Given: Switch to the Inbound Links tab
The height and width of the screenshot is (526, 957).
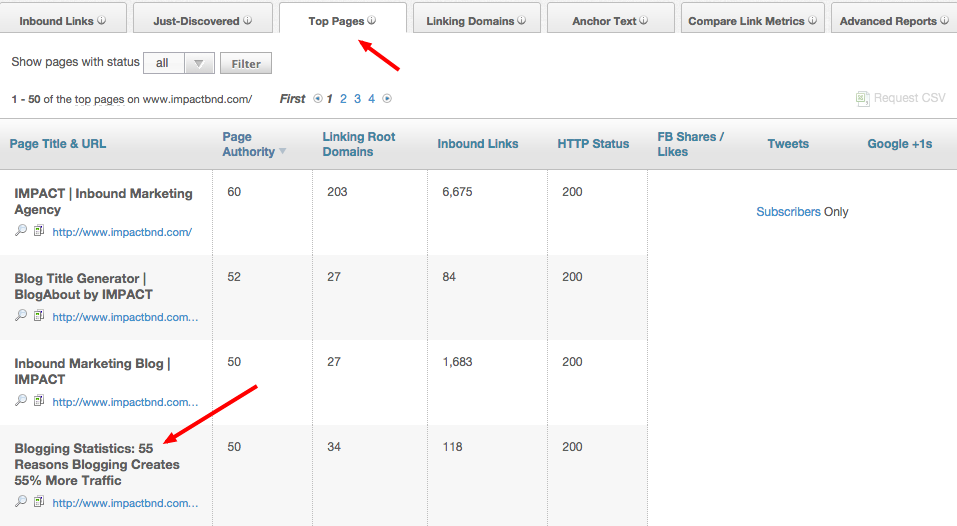Looking at the screenshot, I should (63, 18).
